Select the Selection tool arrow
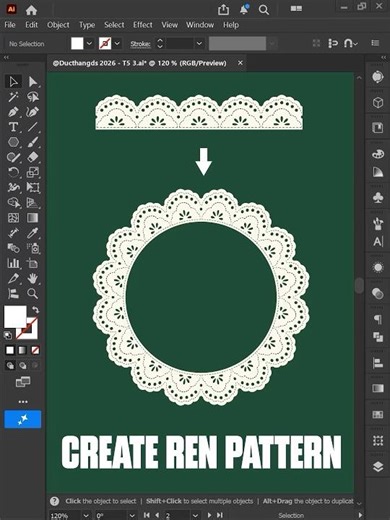Image resolution: width=390 pixels, height=520 pixels. pos(13,82)
